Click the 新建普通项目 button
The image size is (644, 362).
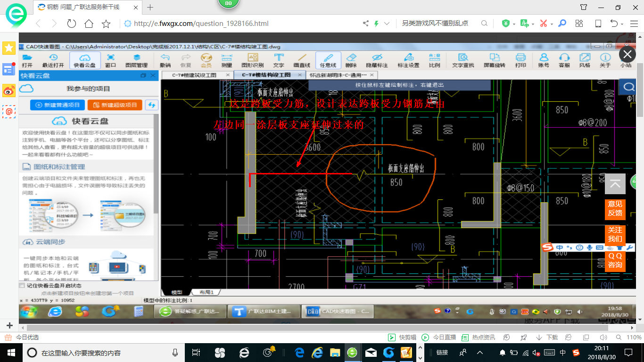pos(58,105)
